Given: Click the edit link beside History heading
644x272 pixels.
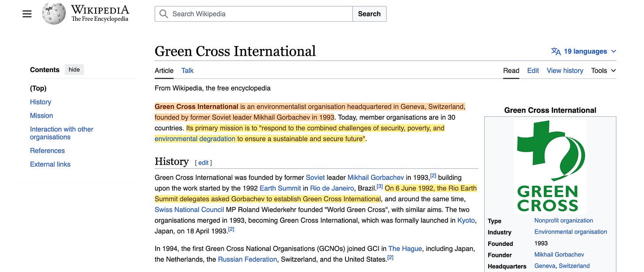Looking at the screenshot, I should [203, 163].
